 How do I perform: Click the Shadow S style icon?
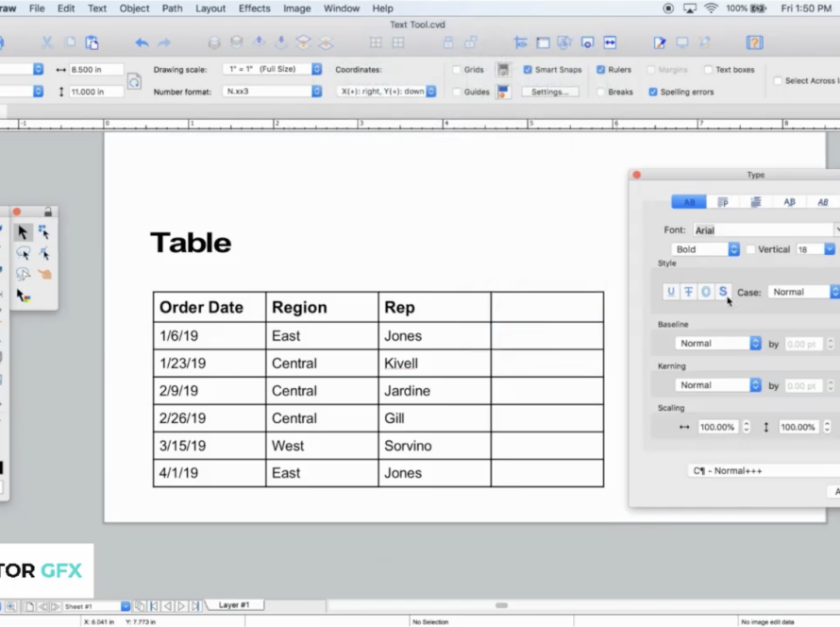[x=723, y=292]
